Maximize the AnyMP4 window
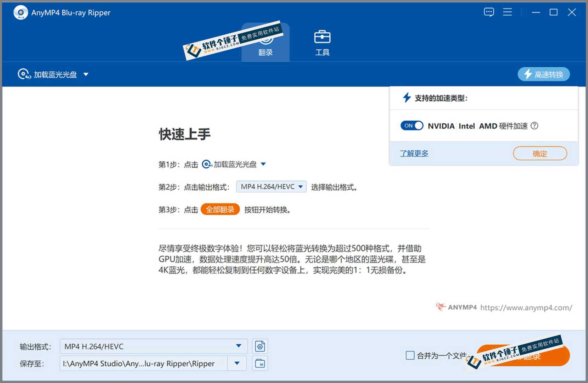The height and width of the screenshot is (383, 588). (553, 12)
